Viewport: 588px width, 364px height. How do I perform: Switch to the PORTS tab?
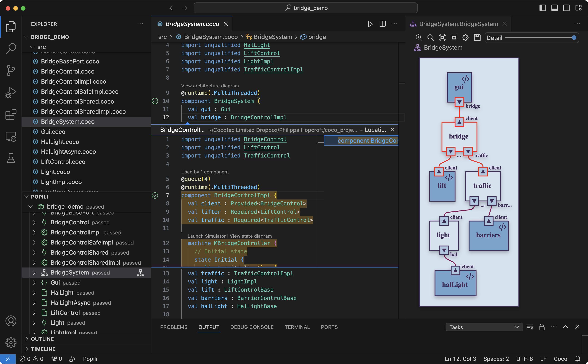pyautogui.click(x=329, y=327)
